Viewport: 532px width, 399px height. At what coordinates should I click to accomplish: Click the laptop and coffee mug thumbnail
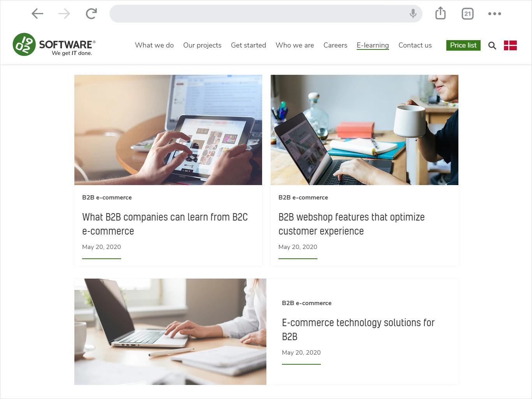point(365,130)
